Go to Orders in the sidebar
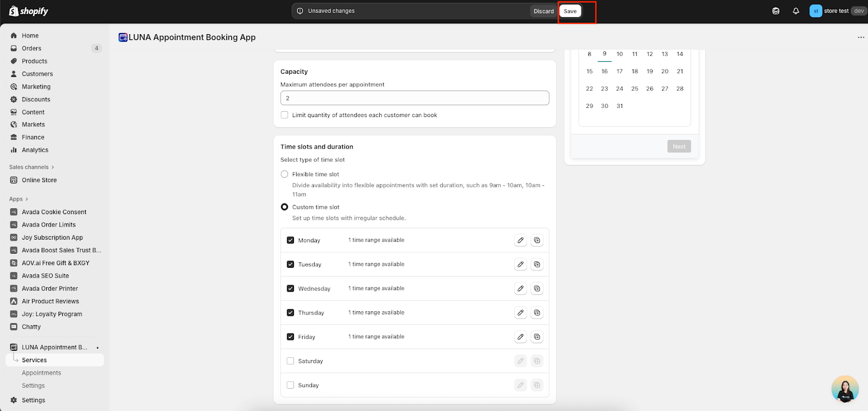Image resolution: width=868 pixels, height=411 pixels. tap(31, 48)
